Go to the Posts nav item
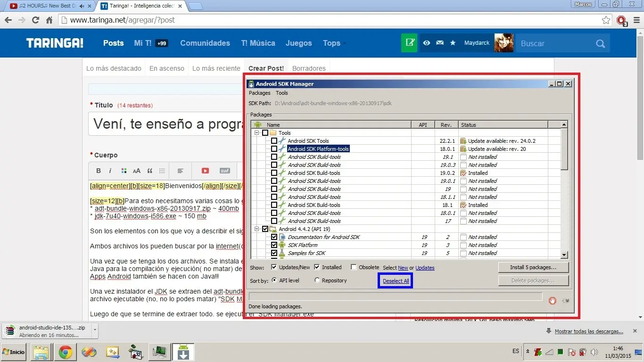The height and width of the screenshot is (362, 644). pyautogui.click(x=114, y=43)
